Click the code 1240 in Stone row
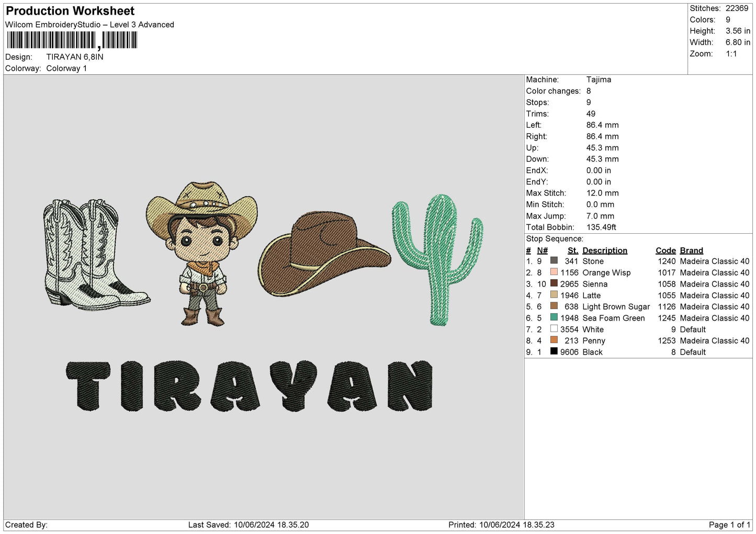This screenshot has height=534, width=756. [667, 262]
